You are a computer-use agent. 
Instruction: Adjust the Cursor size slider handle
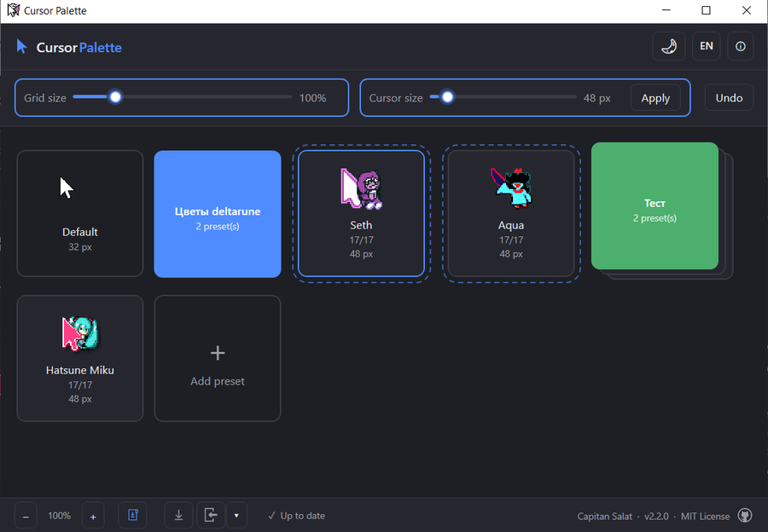tap(447, 97)
